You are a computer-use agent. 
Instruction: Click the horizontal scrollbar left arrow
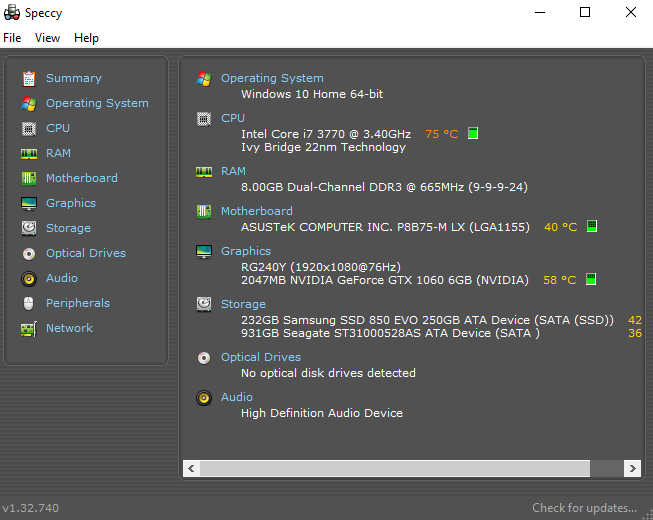[x=191, y=468]
